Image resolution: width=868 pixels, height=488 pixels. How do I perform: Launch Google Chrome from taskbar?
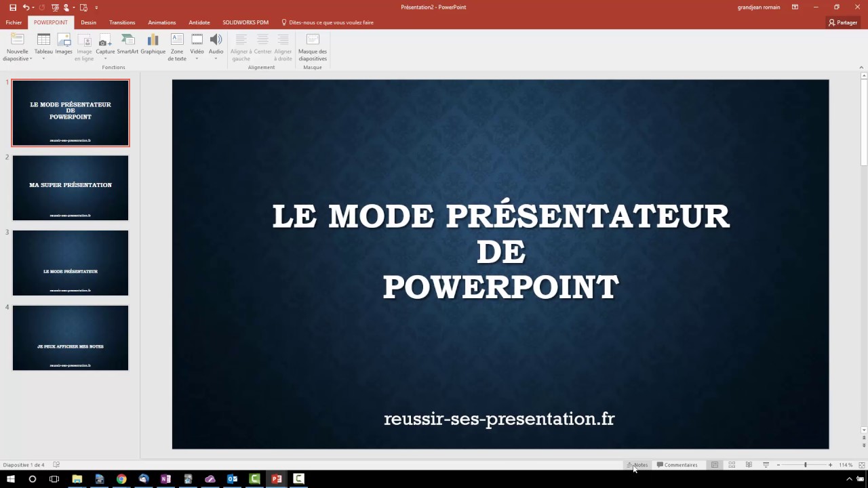click(x=121, y=479)
